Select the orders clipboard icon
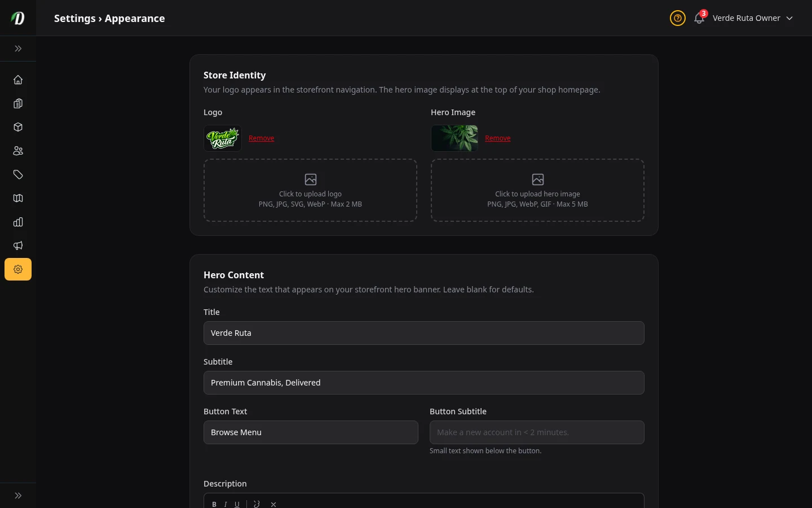 (x=18, y=103)
